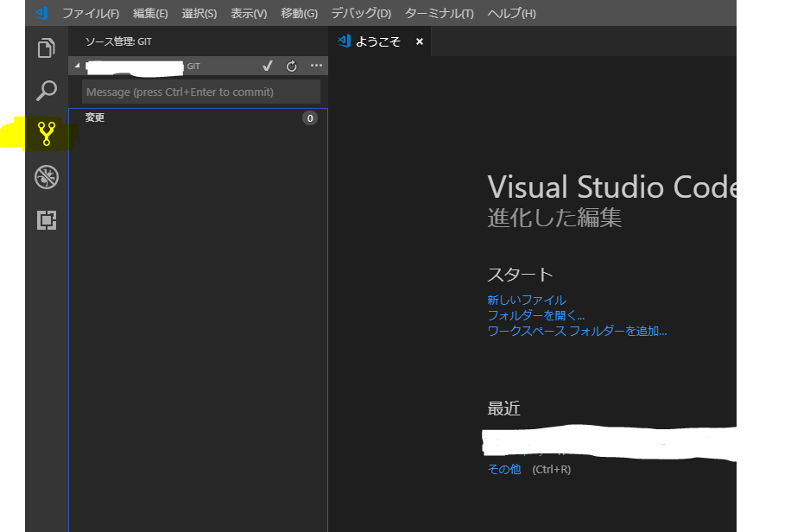Open the three-dot more actions menu

pos(316,66)
